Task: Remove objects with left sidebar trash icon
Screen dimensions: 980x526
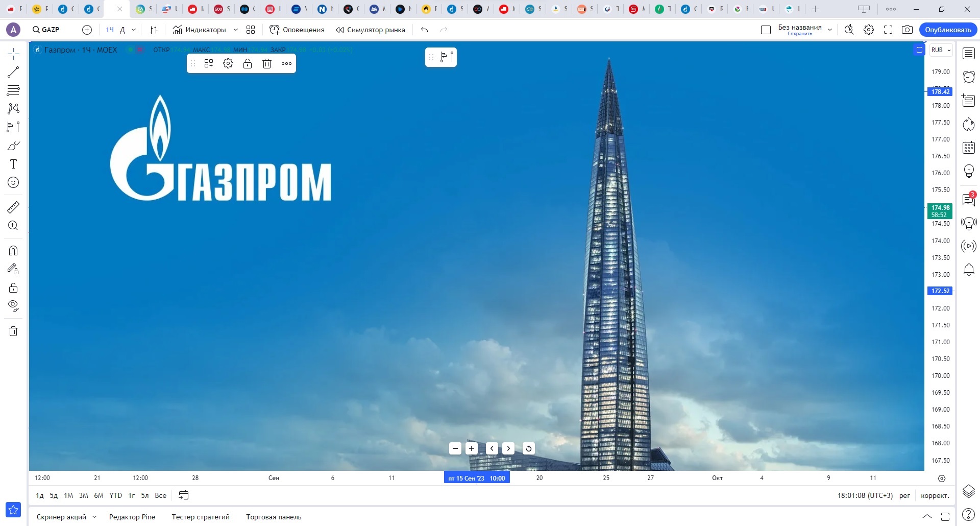Action: 13,331
